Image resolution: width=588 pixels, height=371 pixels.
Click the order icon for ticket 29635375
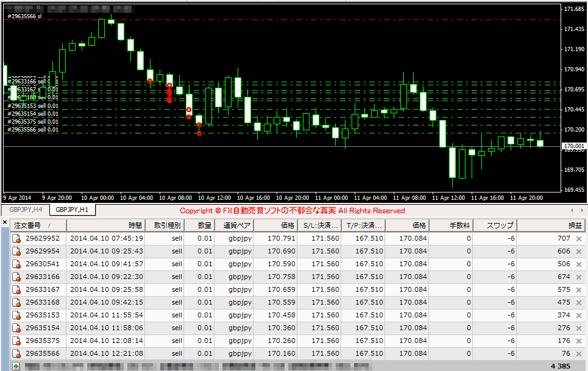(x=16, y=341)
